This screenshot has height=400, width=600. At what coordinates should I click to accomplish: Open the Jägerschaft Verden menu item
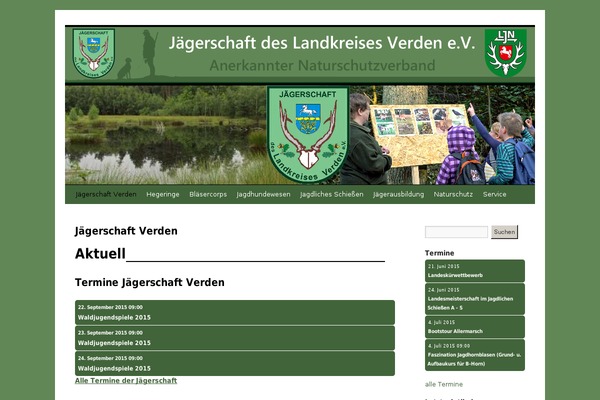[106, 194]
